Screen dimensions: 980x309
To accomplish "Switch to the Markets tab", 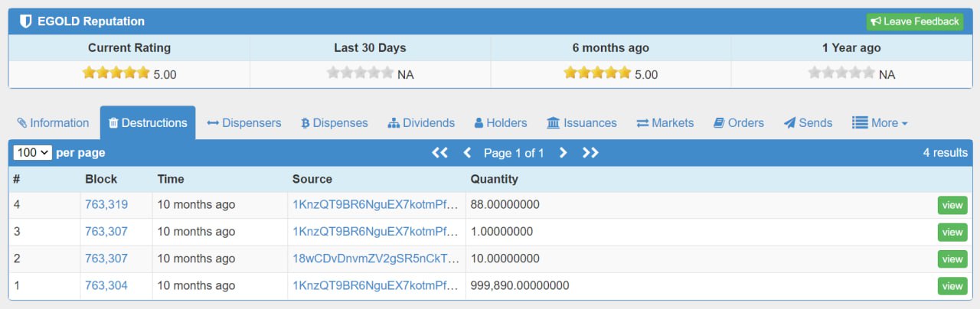I will point(665,122).
